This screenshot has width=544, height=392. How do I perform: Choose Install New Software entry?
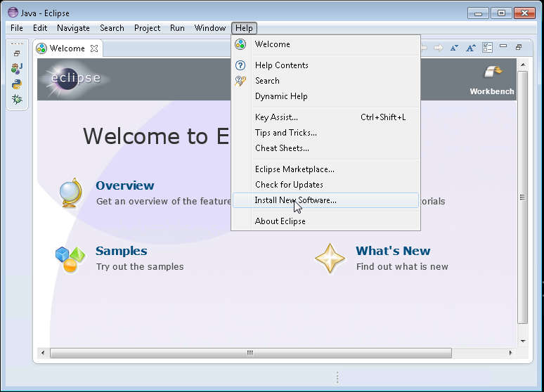point(325,200)
